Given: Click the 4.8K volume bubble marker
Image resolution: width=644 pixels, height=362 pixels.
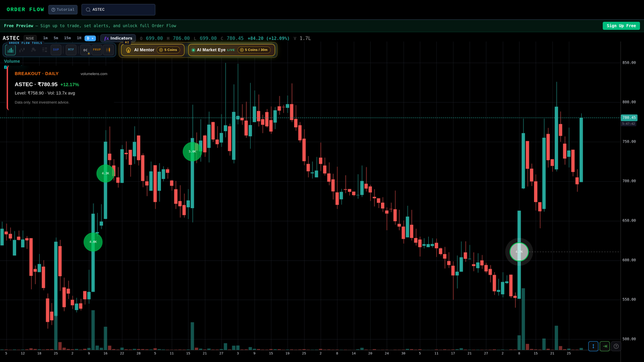Looking at the screenshot, I should [93, 242].
